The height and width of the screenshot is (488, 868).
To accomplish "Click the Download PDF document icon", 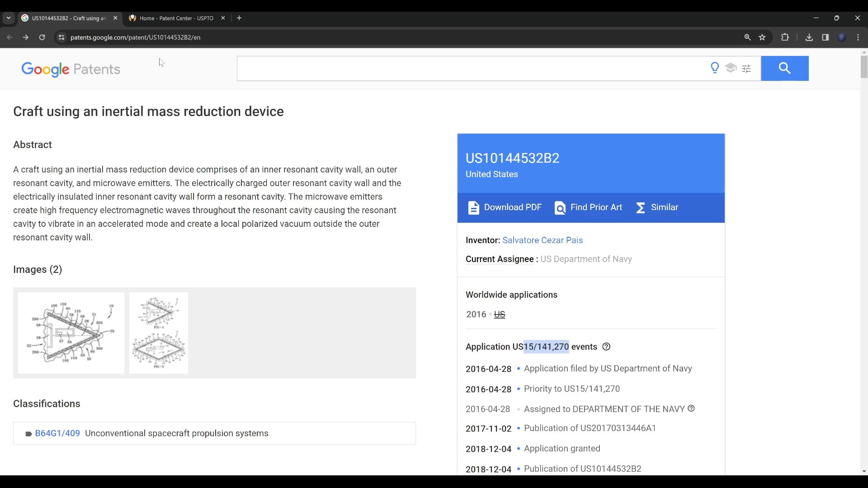I will point(473,207).
